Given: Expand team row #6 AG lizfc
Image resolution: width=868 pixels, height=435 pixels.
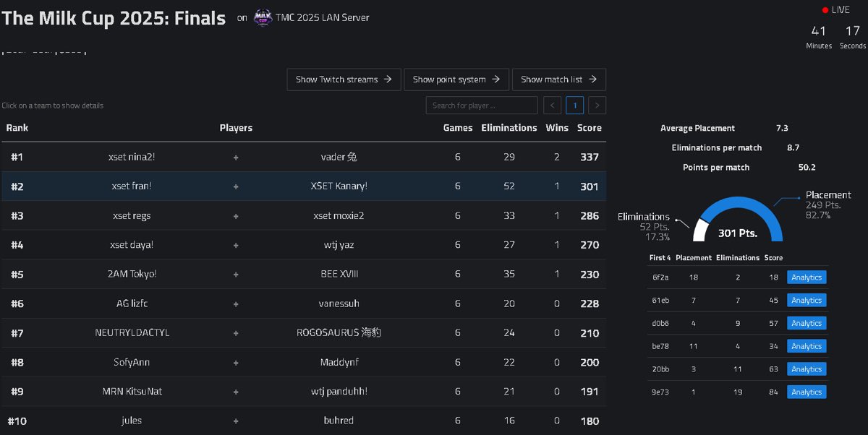Looking at the screenshot, I should [304, 303].
